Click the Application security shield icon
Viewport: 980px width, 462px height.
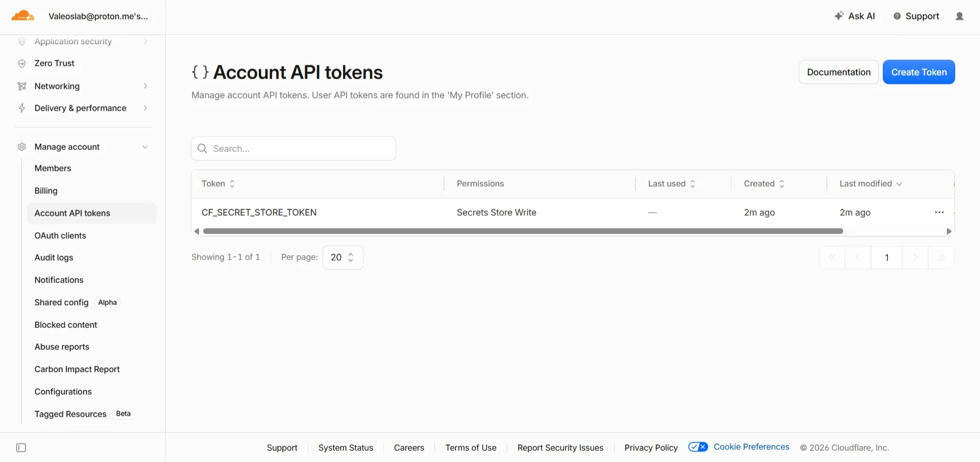(x=22, y=41)
